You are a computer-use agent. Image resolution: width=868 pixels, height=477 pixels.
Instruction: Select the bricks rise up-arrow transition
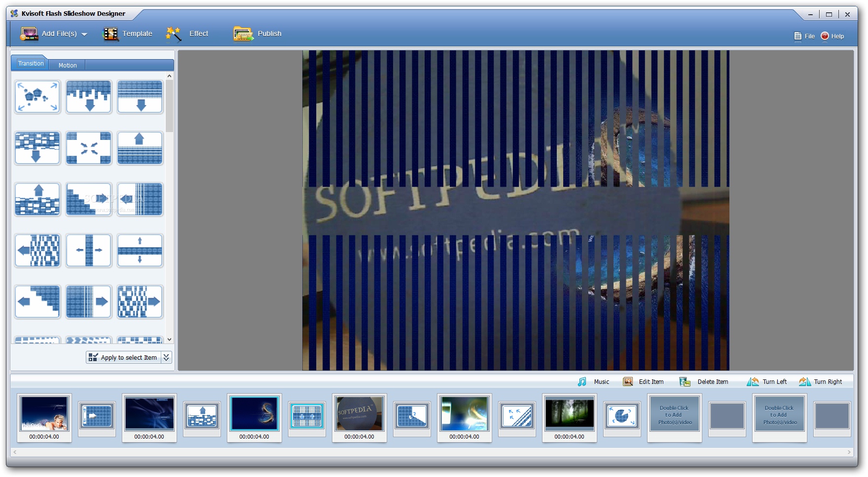(37, 200)
